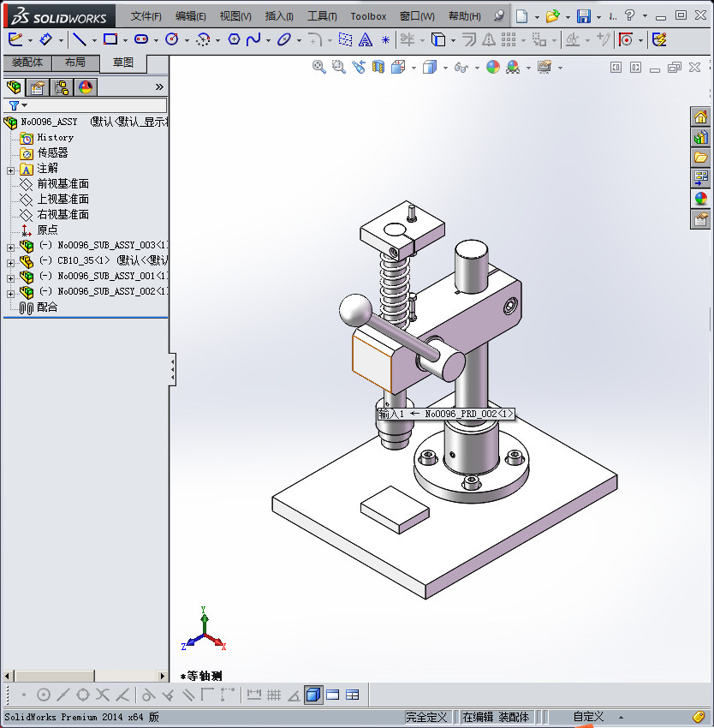
Task: Expand the 注解 tree node
Action: 10,170
